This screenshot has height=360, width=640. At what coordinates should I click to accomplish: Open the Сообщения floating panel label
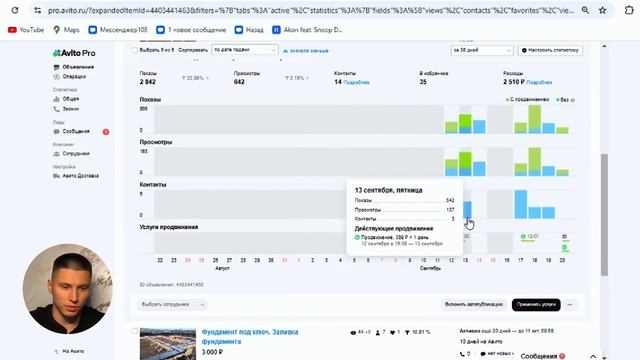pyautogui.click(x=539, y=356)
